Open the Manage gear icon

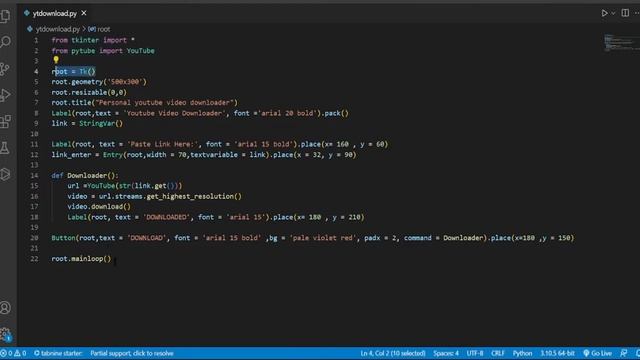[5, 334]
